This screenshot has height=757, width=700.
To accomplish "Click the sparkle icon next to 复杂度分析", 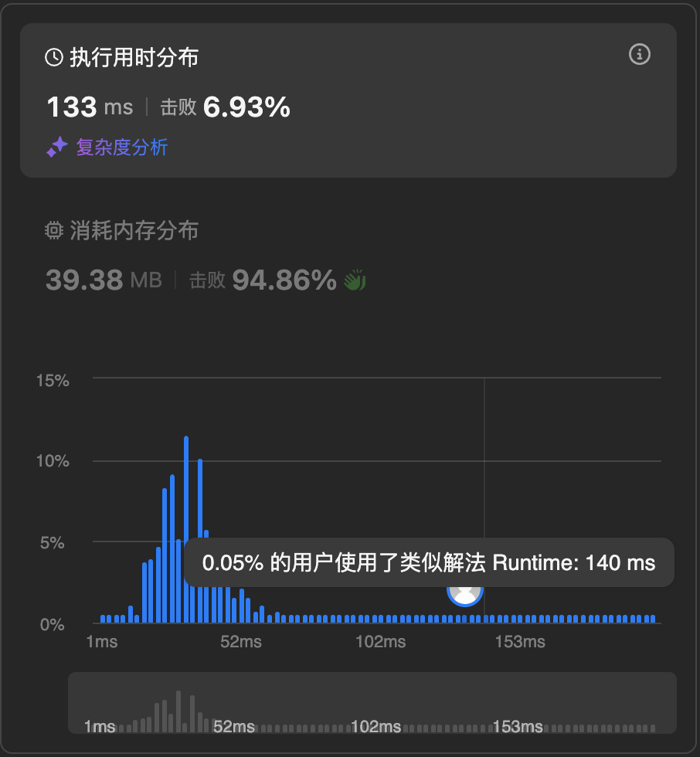I will pyautogui.click(x=57, y=148).
